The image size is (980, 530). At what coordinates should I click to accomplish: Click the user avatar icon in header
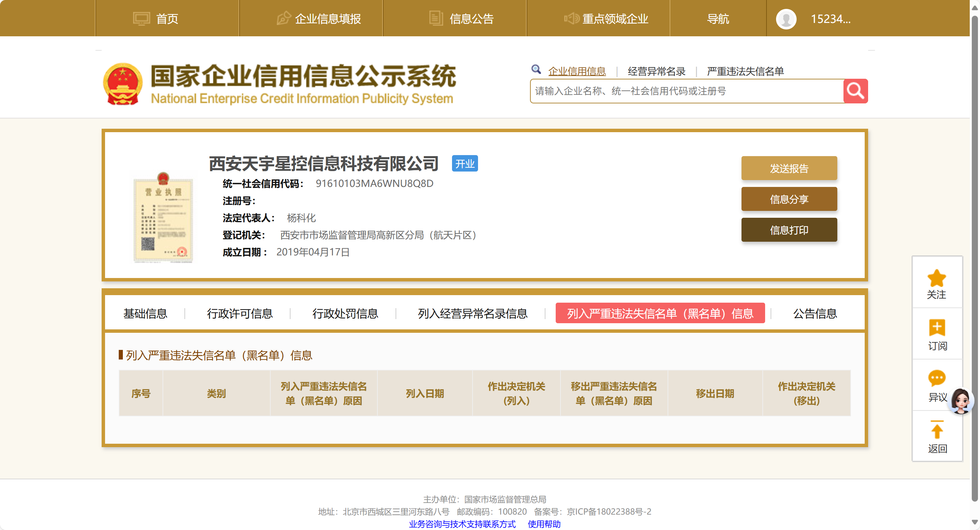pyautogui.click(x=786, y=18)
